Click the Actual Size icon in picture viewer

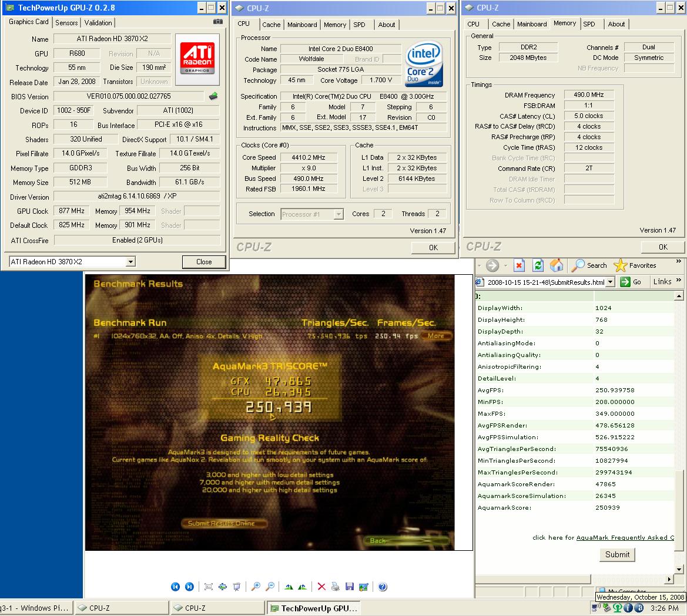223,587
